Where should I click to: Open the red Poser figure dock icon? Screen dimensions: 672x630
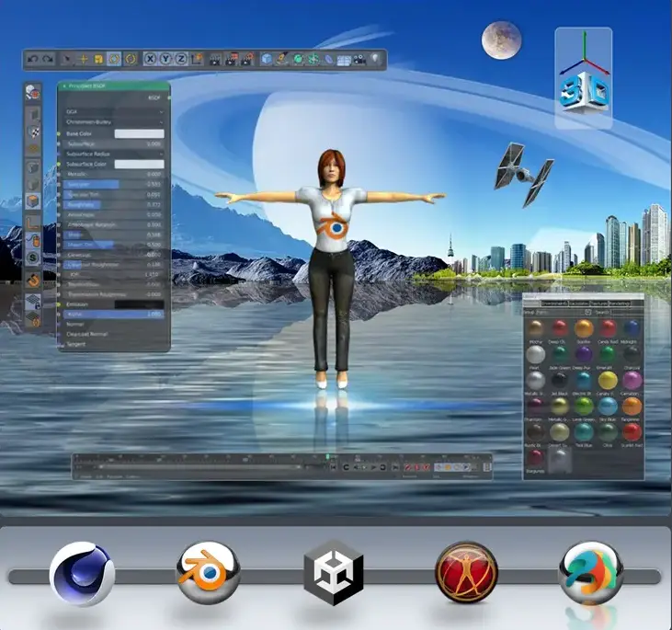(x=467, y=573)
